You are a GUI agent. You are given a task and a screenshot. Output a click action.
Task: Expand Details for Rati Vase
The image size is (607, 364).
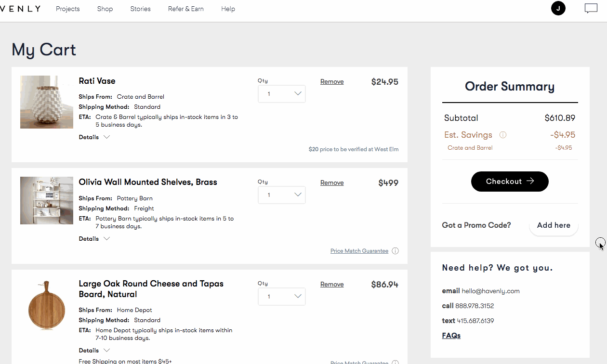point(94,137)
